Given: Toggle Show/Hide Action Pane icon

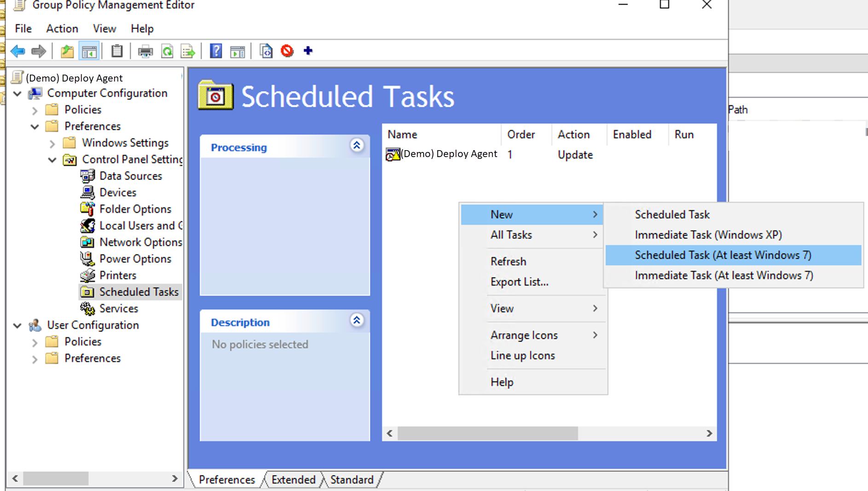Looking at the screenshot, I should 237,51.
